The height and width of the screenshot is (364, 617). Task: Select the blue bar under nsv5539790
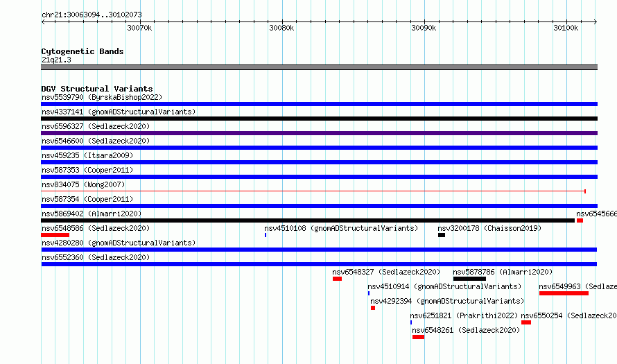pyautogui.click(x=319, y=104)
